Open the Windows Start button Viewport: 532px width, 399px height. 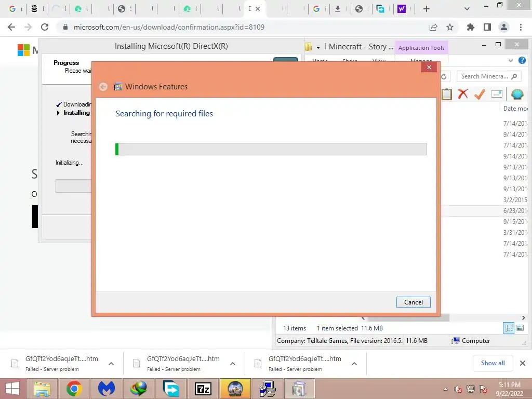[12, 389]
